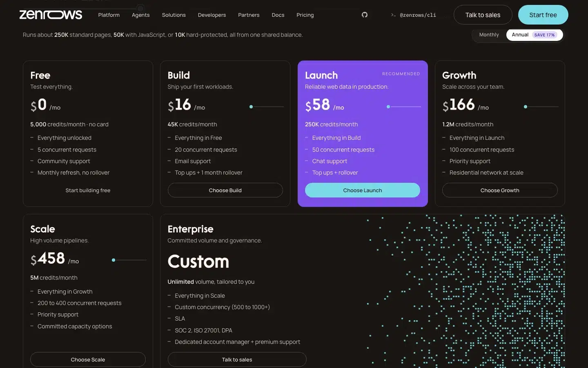Click '50 concurrent requests' text
588x368 pixels.
(x=343, y=150)
